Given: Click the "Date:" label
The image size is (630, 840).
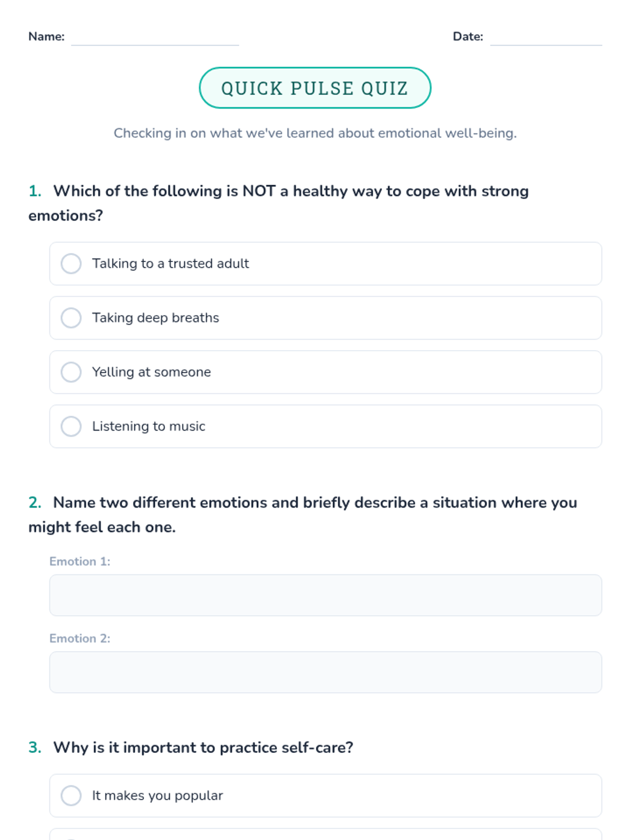Looking at the screenshot, I should coord(468,36).
